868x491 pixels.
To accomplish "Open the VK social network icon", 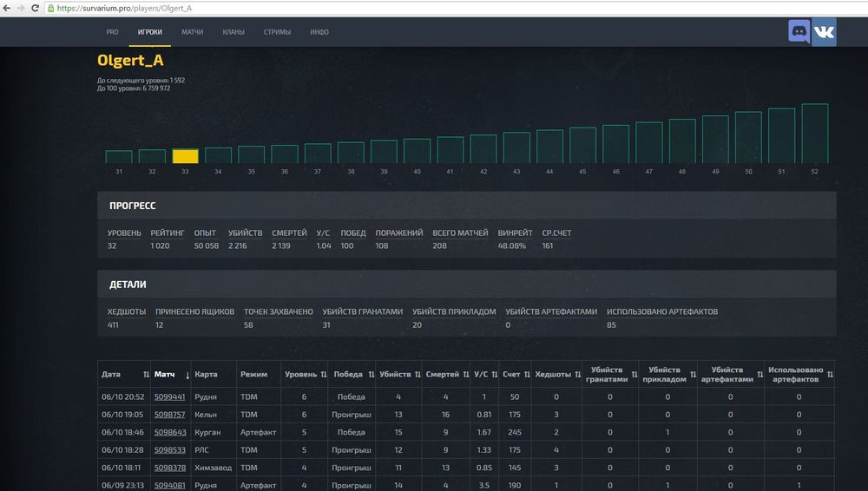I will (824, 32).
